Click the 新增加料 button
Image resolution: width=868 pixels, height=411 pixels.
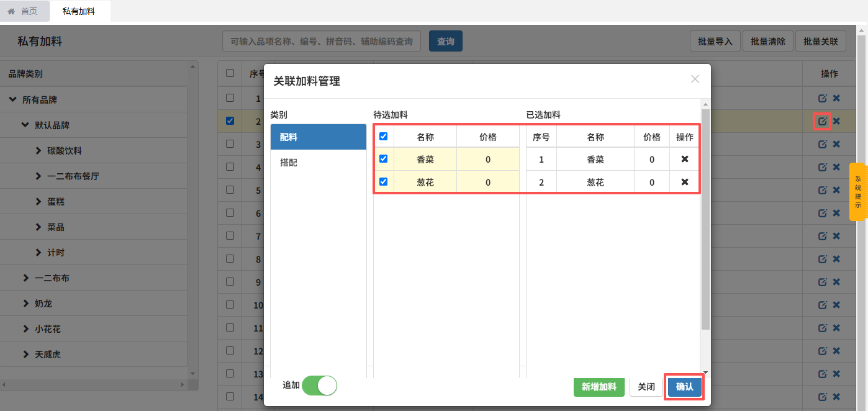point(599,387)
